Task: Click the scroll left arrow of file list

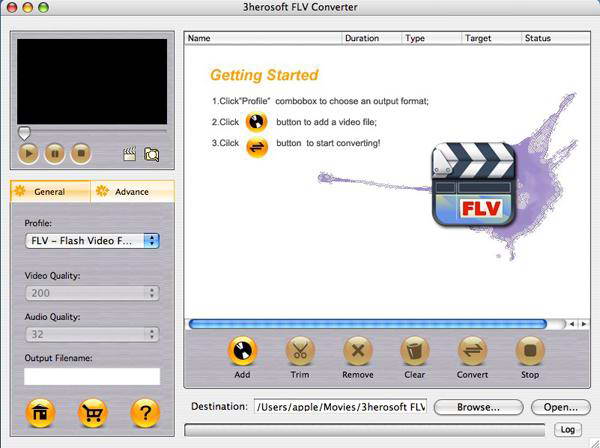Action: click(572, 324)
